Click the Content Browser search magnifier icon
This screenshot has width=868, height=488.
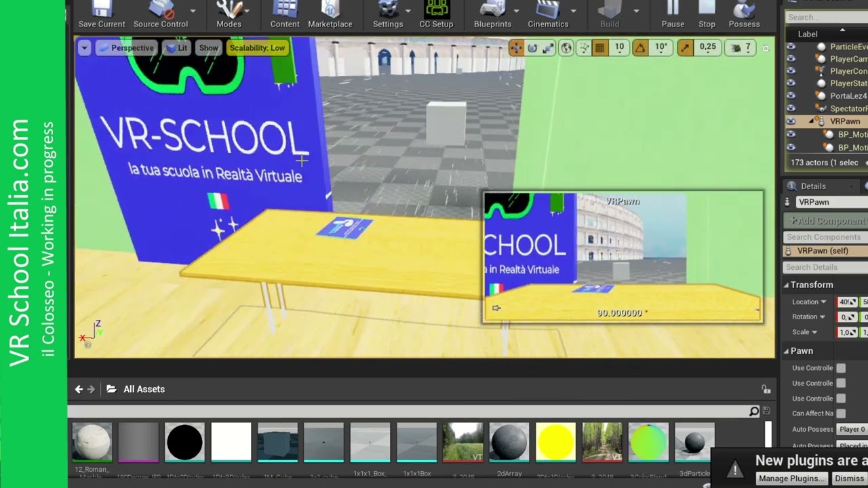click(x=754, y=411)
